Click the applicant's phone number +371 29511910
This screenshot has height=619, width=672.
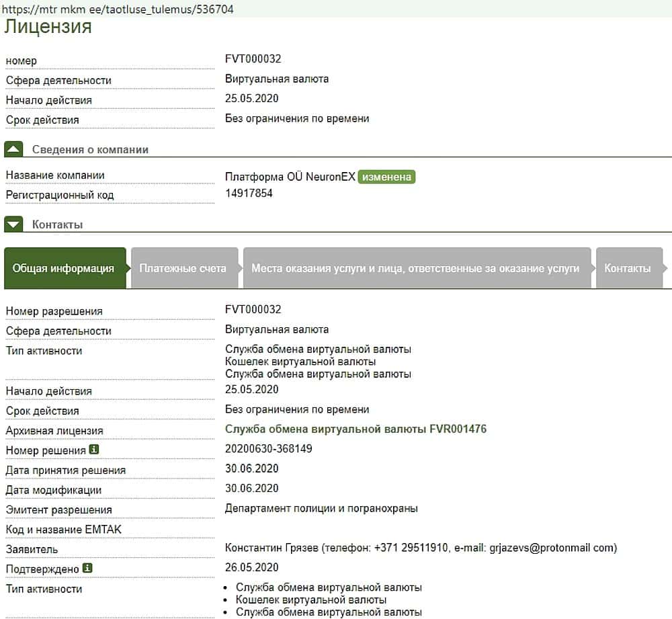408,548
